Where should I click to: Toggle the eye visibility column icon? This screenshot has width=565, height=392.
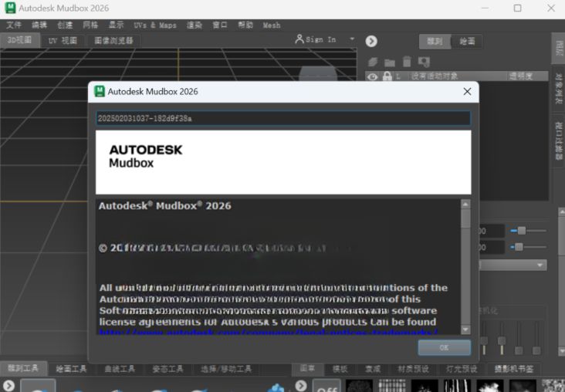tap(373, 76)
